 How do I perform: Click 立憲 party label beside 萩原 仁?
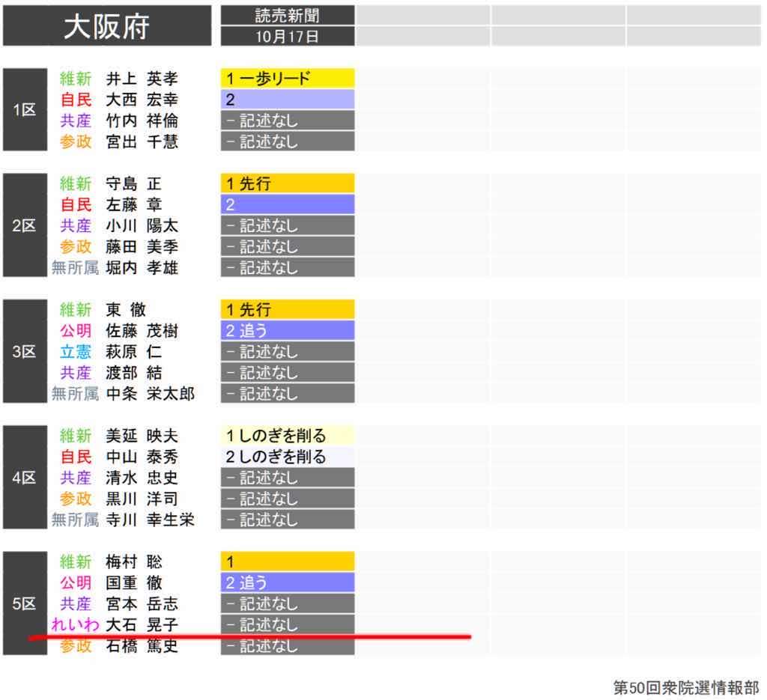tap(76, 351)
